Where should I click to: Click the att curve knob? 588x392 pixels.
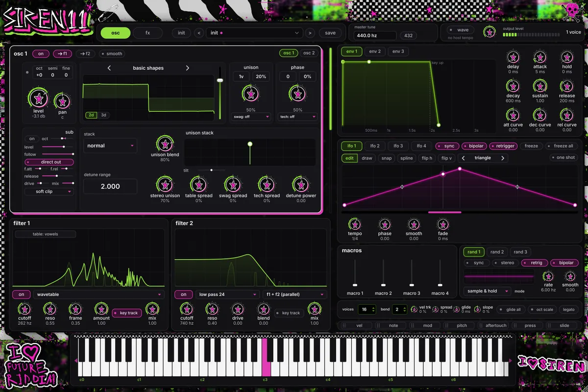513,115
